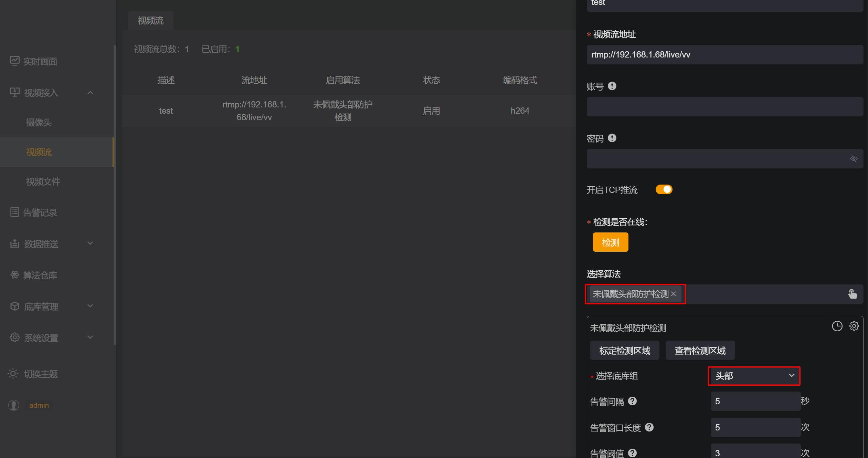Toggle password visibility eye icon
The image size is (868, 458).
854,159
